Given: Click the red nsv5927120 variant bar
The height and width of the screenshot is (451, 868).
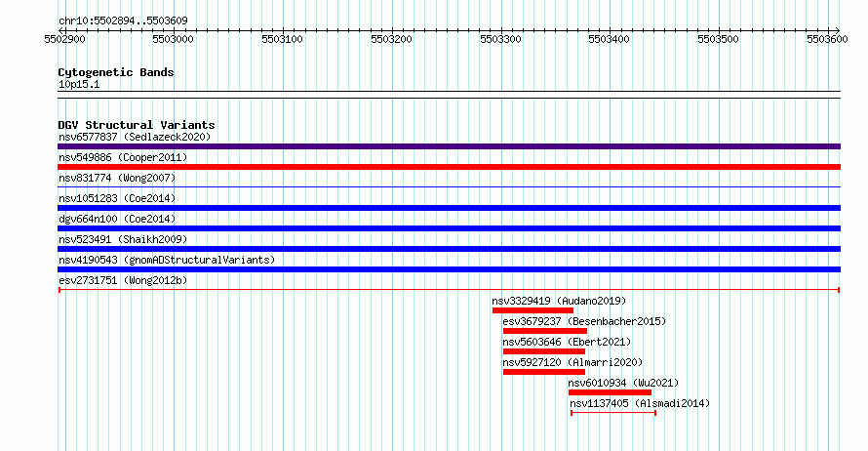Looking at the screenshot, I should coord(544,372).
